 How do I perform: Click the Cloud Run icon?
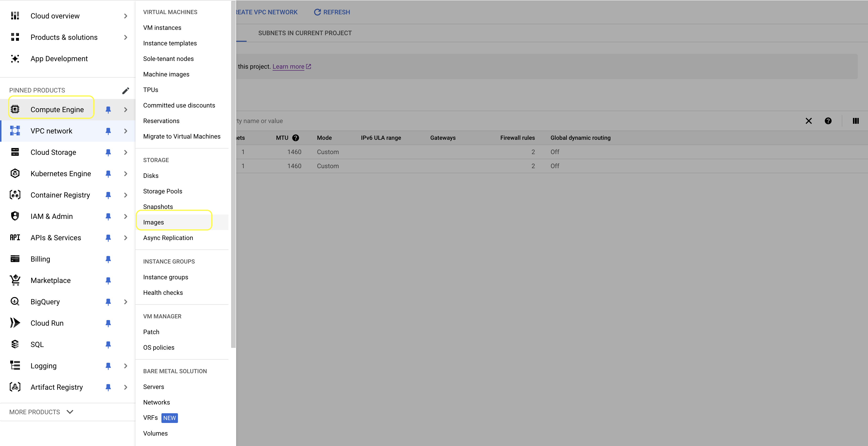point(15,323)
